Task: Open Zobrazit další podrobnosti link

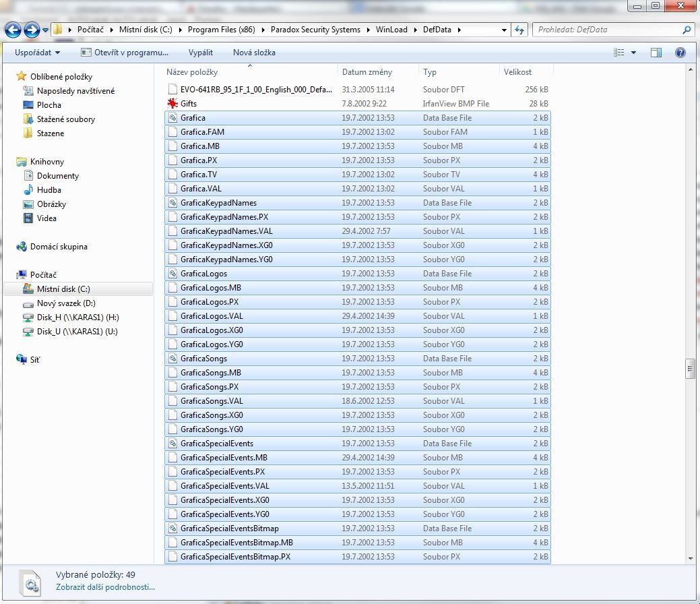Action: click(x=105, y=587)
